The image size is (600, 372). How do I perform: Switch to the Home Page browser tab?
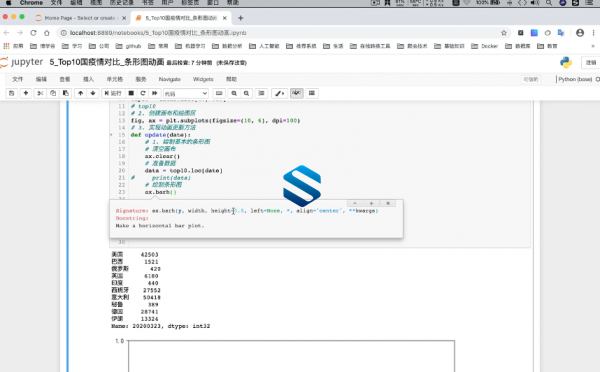(80, 18)
